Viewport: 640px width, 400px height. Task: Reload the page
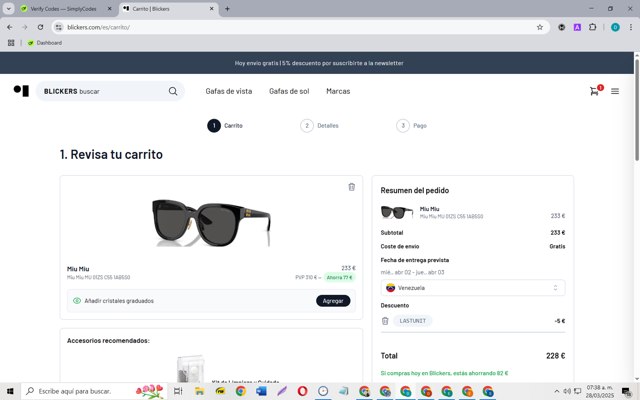[40, 27]
